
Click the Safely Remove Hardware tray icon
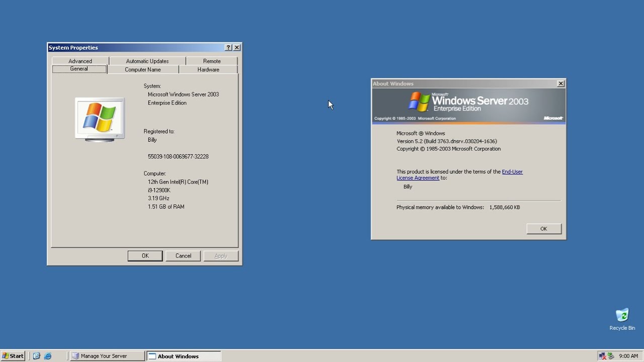(x=611, y=356)
